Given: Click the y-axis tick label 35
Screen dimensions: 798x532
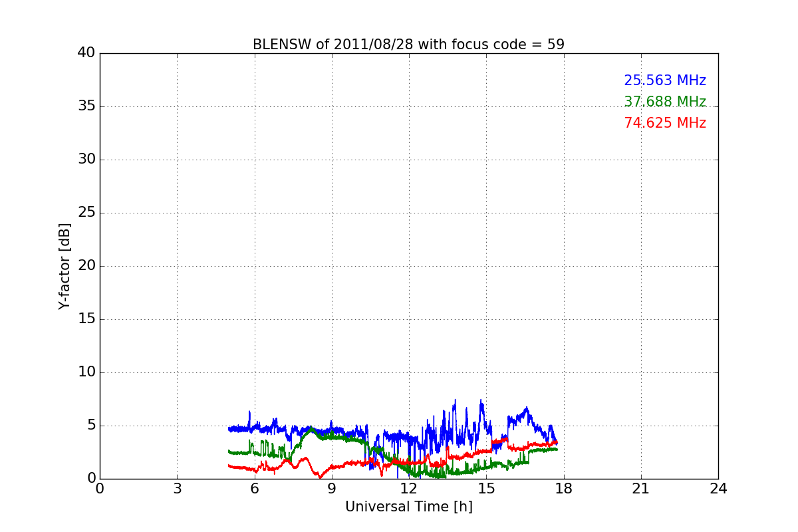Looking at the screenshot, I should (x=86, y=106).
